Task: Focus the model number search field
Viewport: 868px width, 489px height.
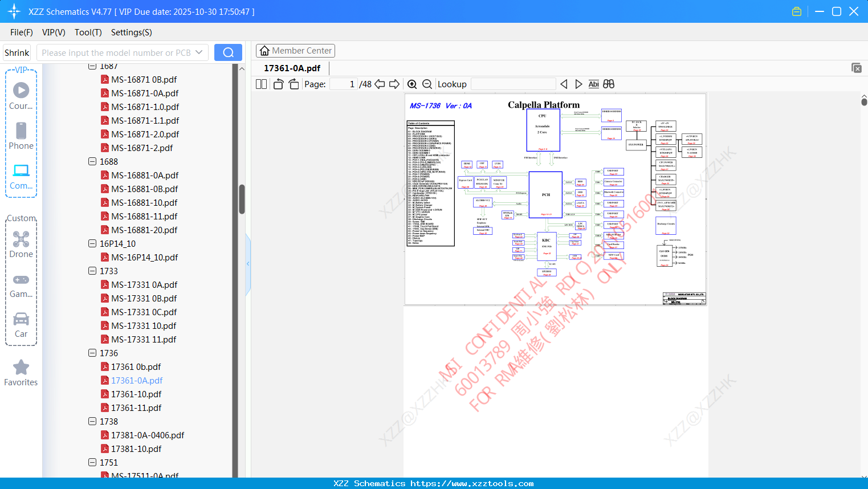Action: click(116, 52)
